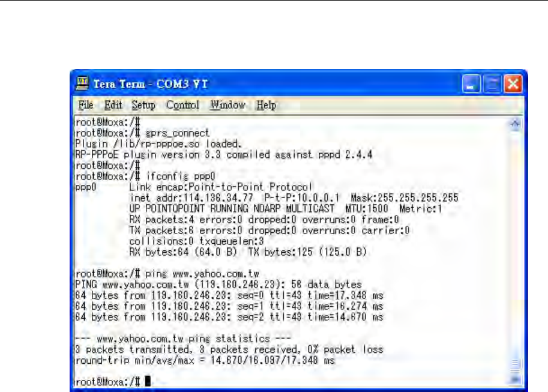The width and height of the screenshot is (548, 392).
Task: Click 'MTU:1500' value
Action: [x=367, y=209]
